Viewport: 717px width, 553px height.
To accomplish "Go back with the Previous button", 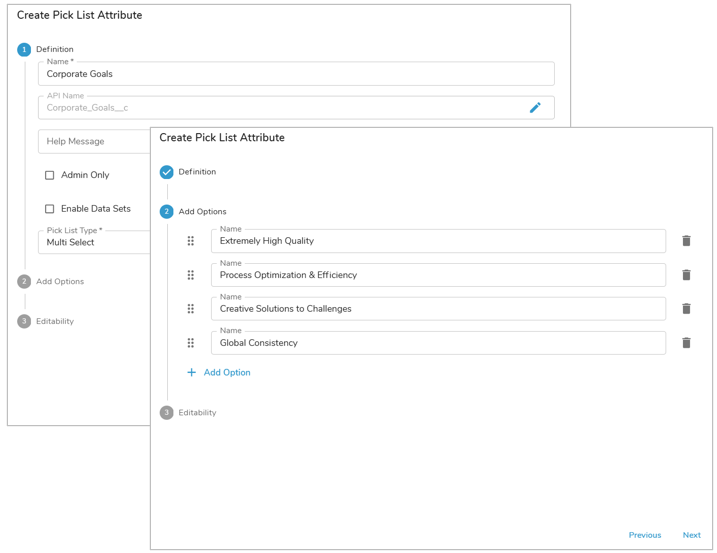I will (x=644, y=535).
